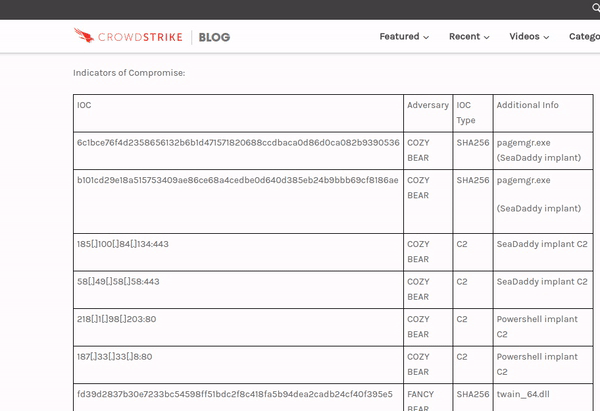The height and width of the screenshot is (411, 600).
Task: Click FANCY BEAR adversary cell
Action: click(421, 400)
